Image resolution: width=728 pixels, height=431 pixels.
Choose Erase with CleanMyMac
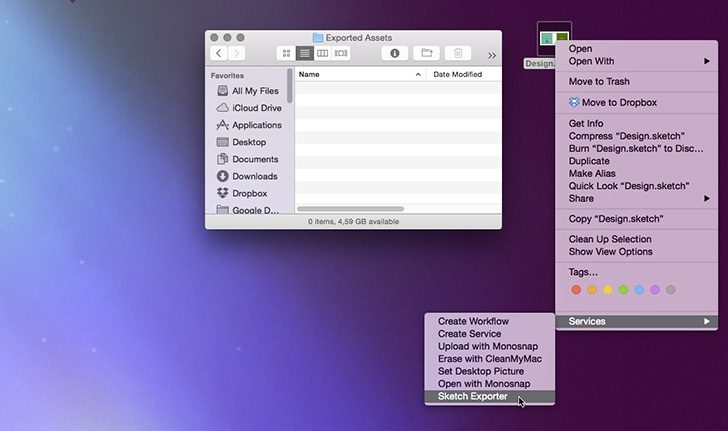[490, 359]
